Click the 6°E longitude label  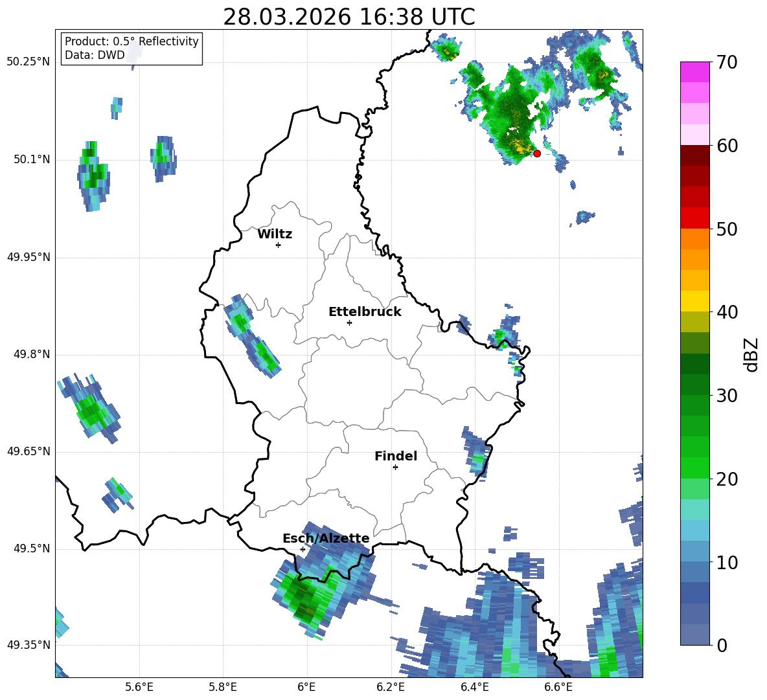click(x=306, y=687)
